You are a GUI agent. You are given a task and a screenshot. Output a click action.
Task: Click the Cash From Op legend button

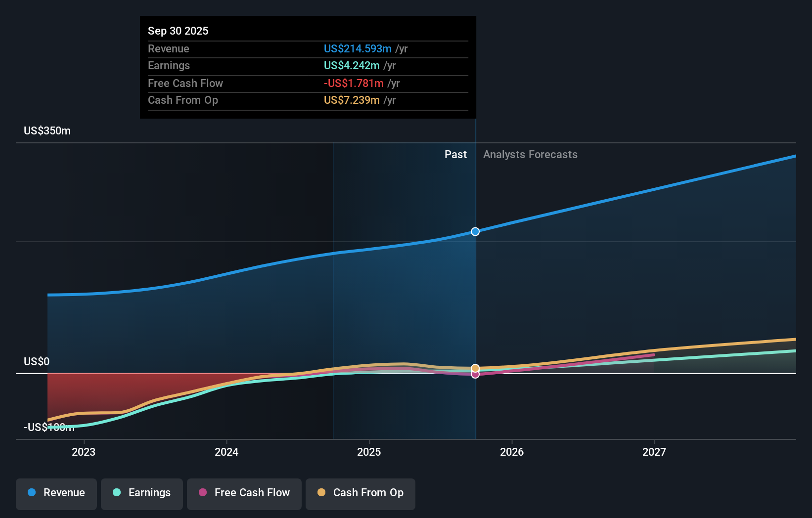pos(360,493)
